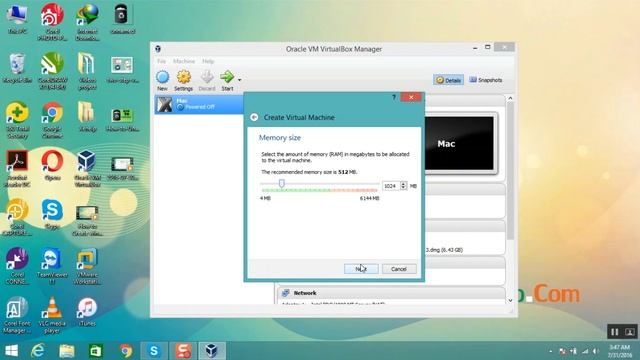This screenshot has width=640, height=360.
Task: Click the memory size slider handle
Action: pyautogui.click(x=282, y=183)
